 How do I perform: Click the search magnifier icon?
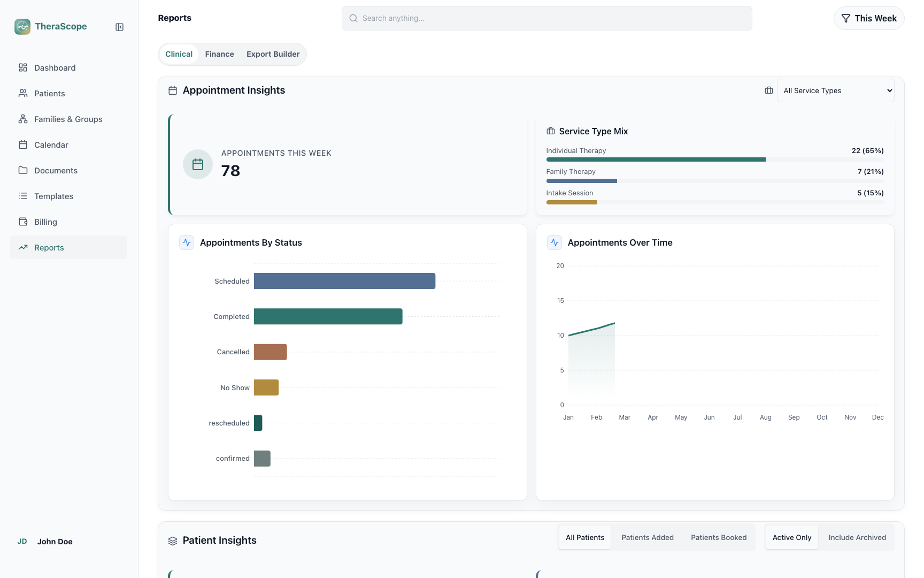(353, 18)
